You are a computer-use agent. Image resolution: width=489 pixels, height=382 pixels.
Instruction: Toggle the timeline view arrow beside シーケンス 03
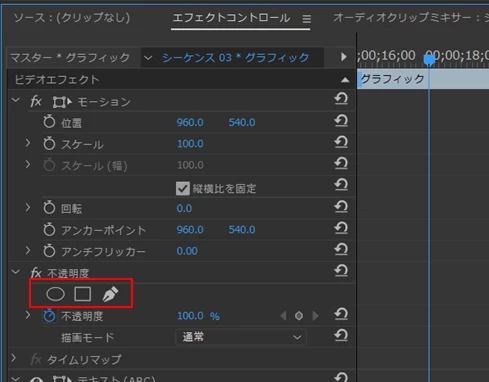click(x=344, y=57)
